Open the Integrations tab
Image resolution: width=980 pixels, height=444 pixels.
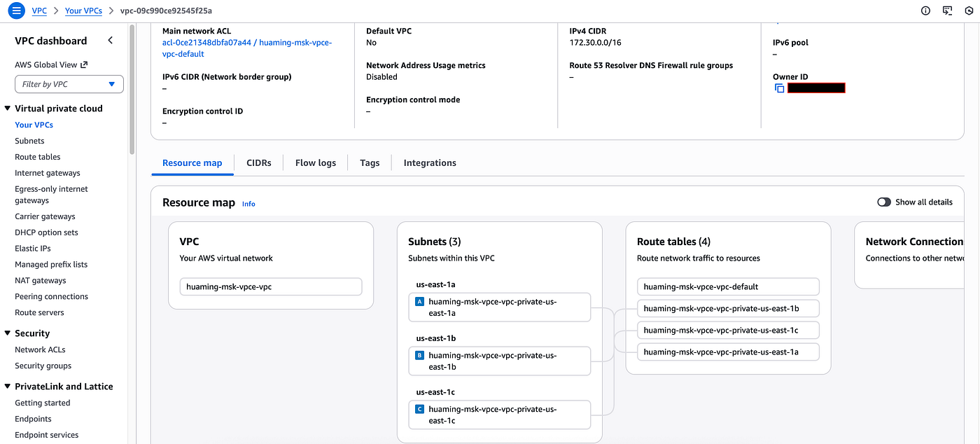click(x=430, y=162)
